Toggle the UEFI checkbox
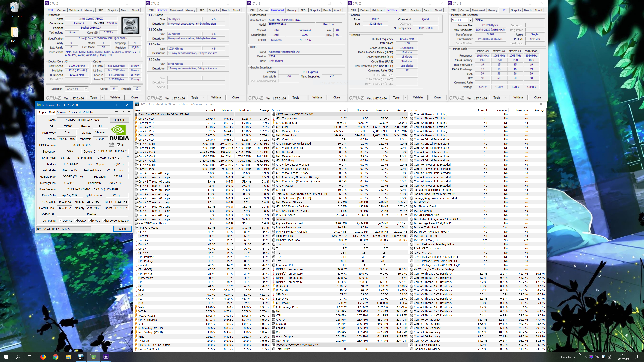The width and height of the screenshot is (644, 362). coord(119,145)
